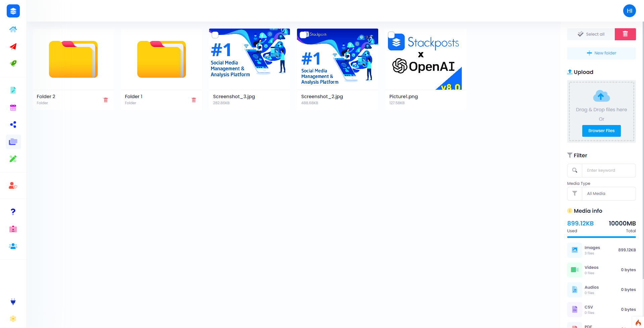
Task: Click the blue share nodes icon
Action: point(13,125)
